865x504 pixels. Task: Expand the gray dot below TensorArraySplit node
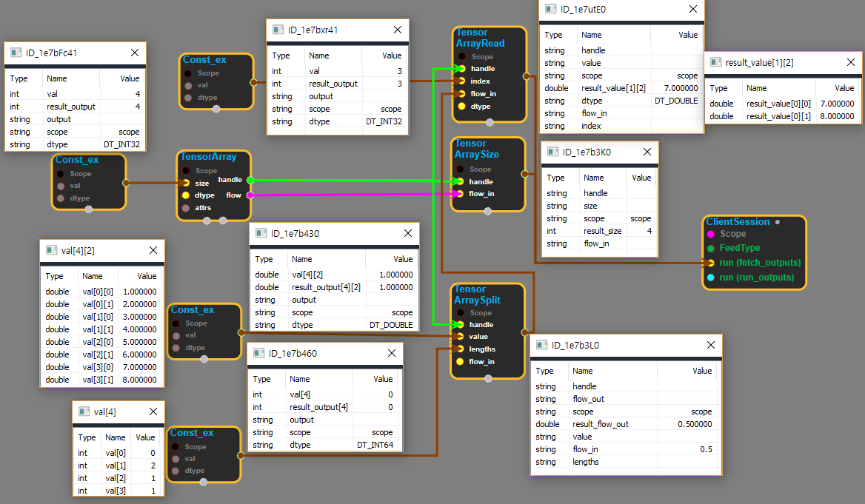[x=488, y=379]
